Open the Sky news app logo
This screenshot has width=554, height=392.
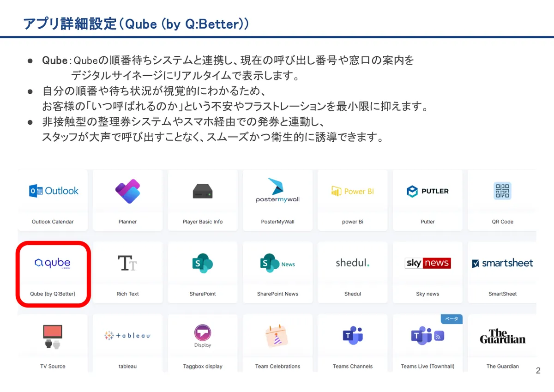click(x=428, y=263)
